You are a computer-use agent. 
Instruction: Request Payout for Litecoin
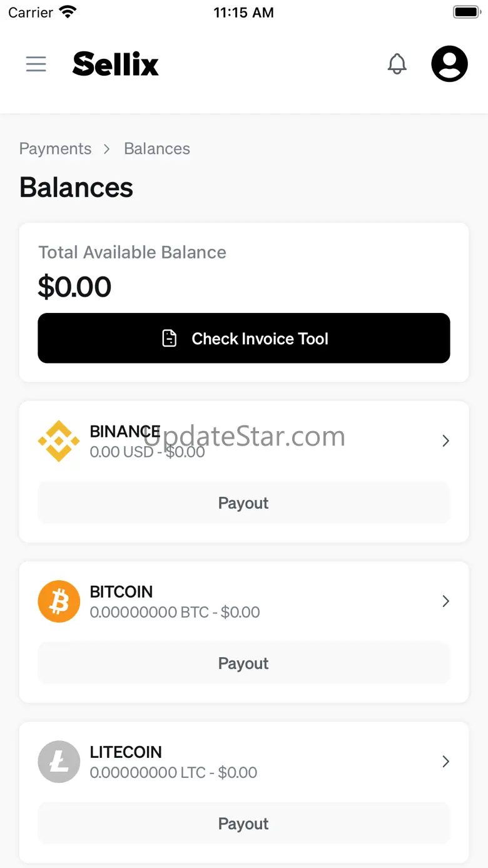(x=243, y=824)
